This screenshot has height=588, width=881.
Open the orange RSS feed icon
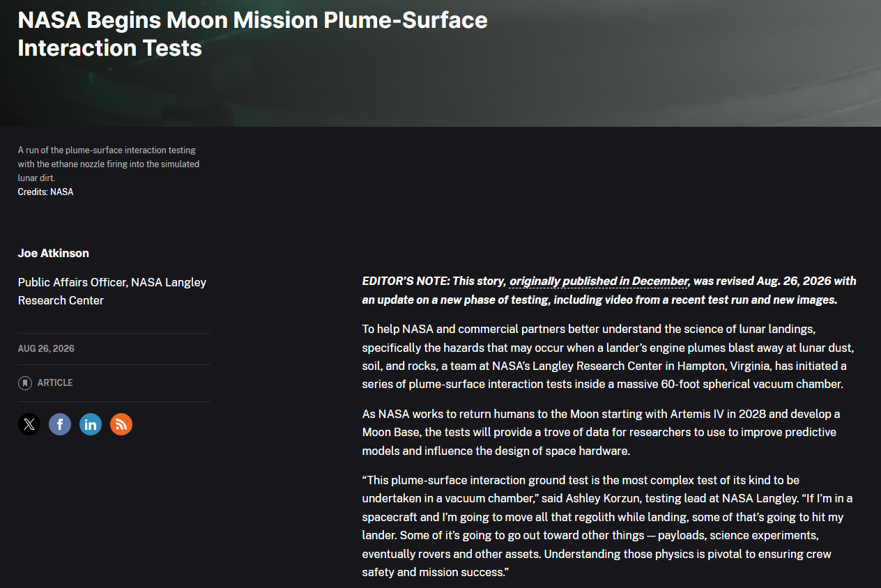click(121, 424)
